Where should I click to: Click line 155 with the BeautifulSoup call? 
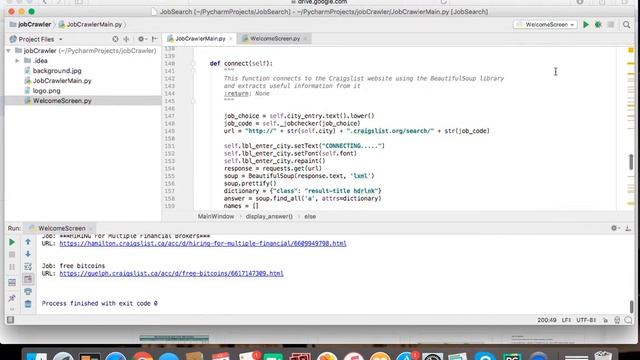(299, 176)
